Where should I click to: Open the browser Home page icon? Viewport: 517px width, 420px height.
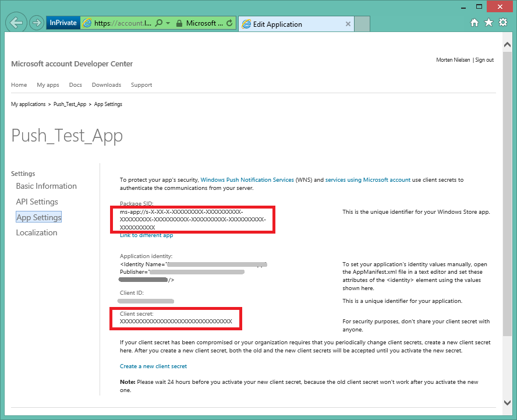(474, 23)
